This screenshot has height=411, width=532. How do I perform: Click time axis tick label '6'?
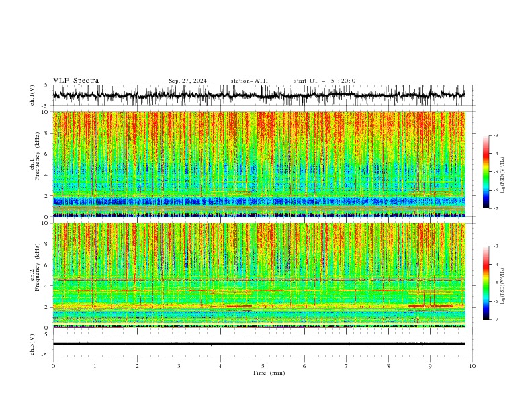(305, 366)
